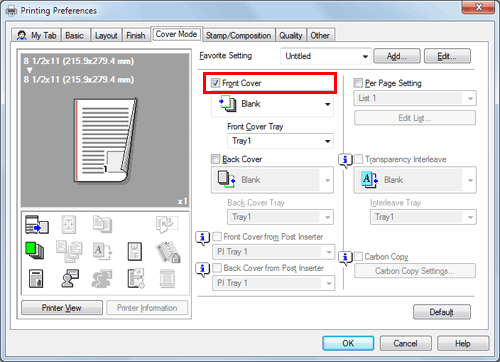Click the Printer Information button

pyautogui.click(x=147, y=308)
